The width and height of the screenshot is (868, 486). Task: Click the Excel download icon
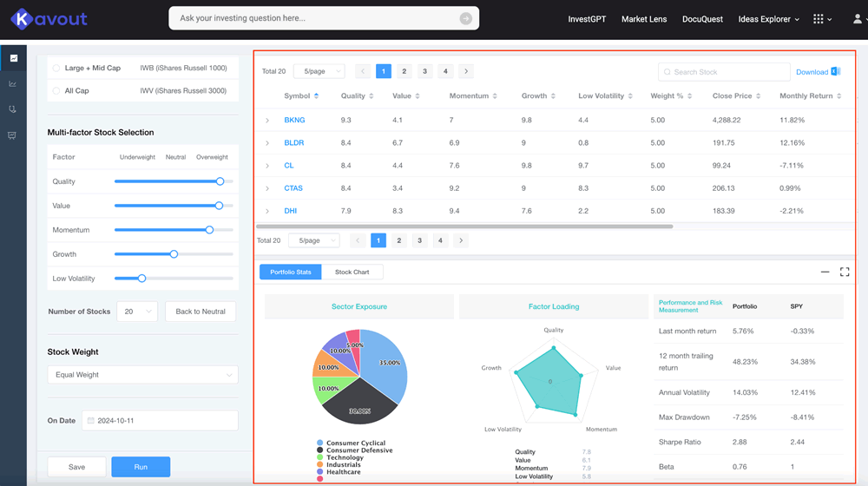[836, 72]
